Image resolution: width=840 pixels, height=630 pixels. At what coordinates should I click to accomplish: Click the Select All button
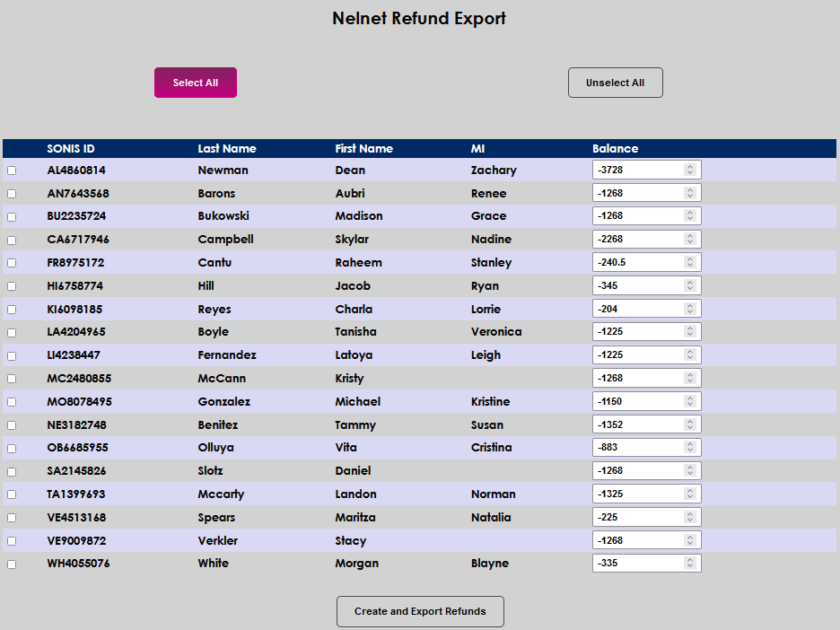pyautogui.click(x=195, y=82)
